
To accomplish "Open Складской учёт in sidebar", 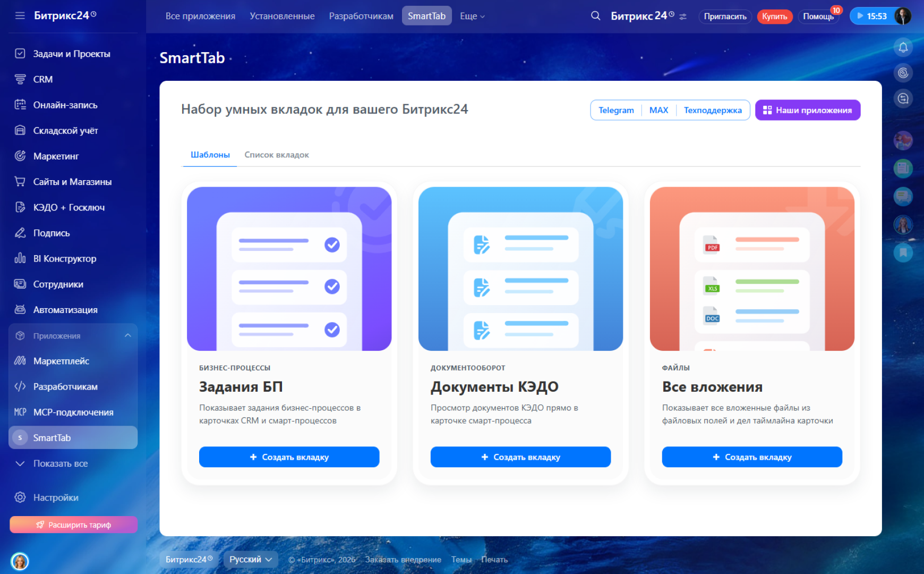I will 73,130.
